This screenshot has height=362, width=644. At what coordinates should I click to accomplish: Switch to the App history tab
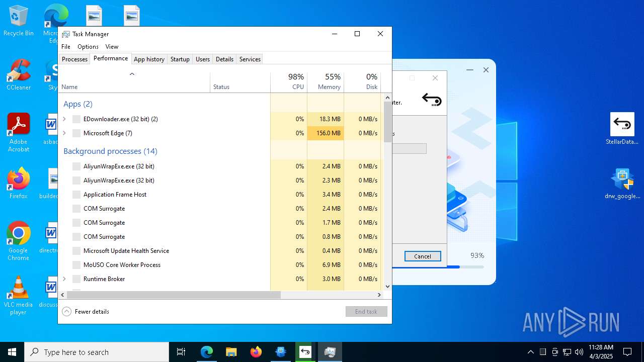click(149, 59)
